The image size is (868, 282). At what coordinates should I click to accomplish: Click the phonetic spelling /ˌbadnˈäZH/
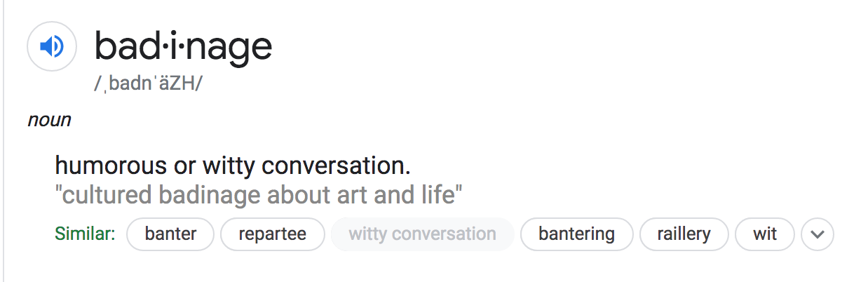(x=149, y=83)
